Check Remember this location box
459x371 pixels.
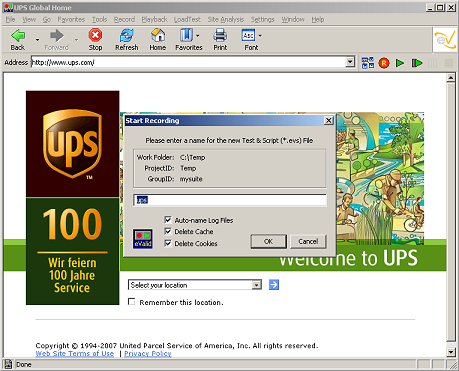coord(132,302)
